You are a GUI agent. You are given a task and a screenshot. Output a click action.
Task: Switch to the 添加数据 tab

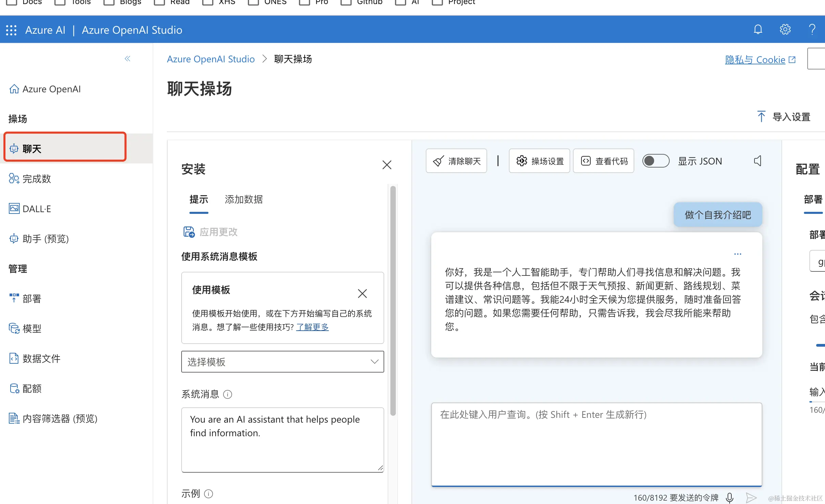click(244, 199)
